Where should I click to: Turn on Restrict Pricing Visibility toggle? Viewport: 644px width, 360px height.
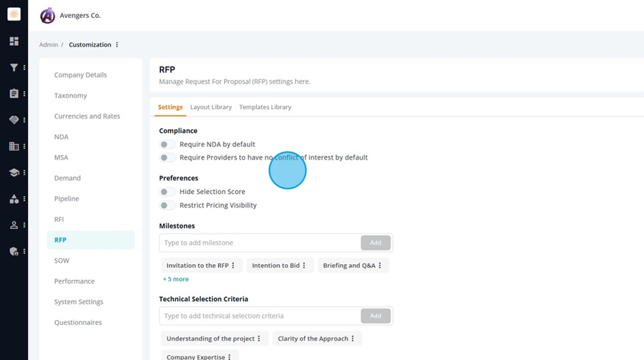[167, 205]
